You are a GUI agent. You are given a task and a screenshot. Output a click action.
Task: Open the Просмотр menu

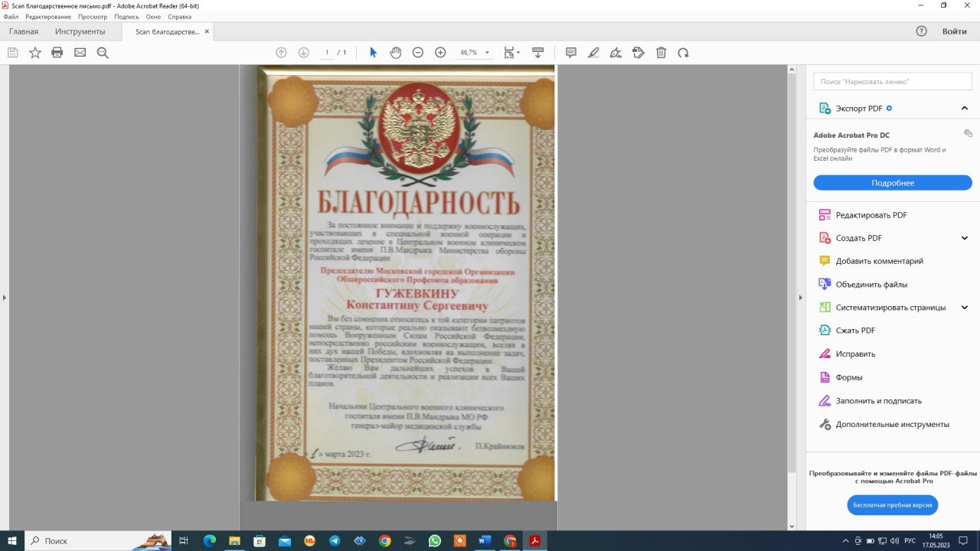pyautogui.click(x=93, y=16)
